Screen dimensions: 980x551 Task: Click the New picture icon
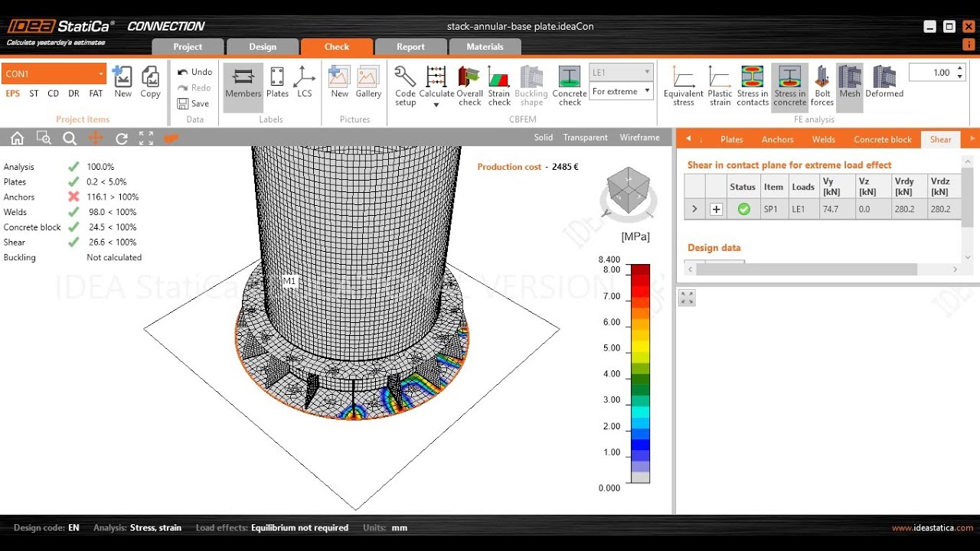(340, 82)
